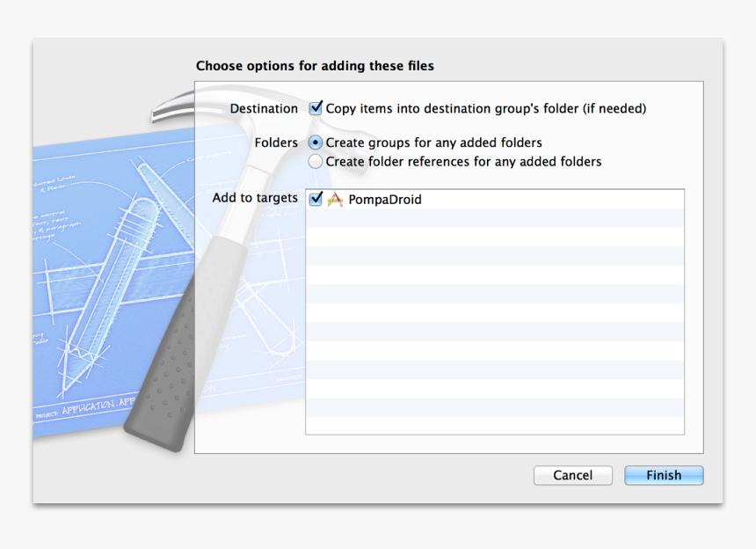Click the Cancel button
Screen dimensions: 756x549
click(x=573, y=475)
